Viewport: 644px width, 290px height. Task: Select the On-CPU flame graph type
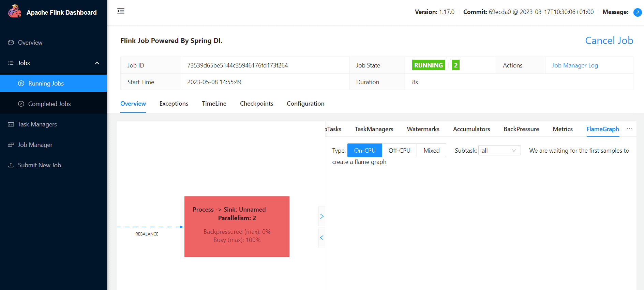[365, 150]
